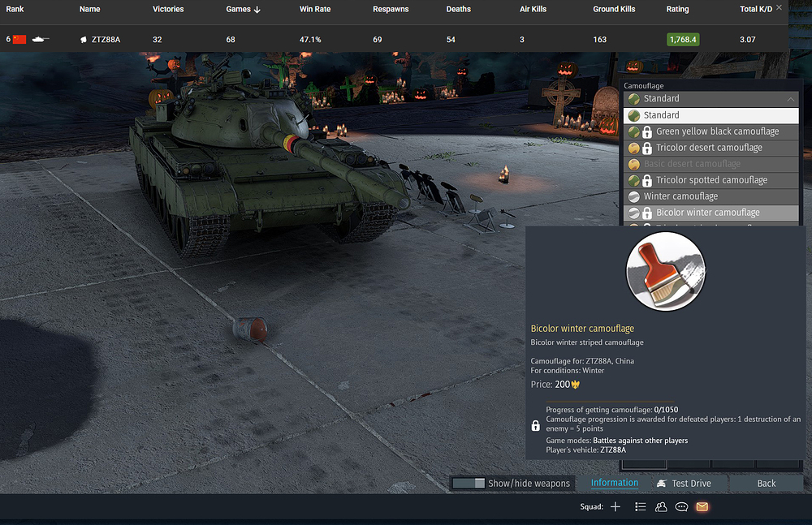Select Bicolor winter camouflage option
The image size is (812, 525).
tap(711, 213)
